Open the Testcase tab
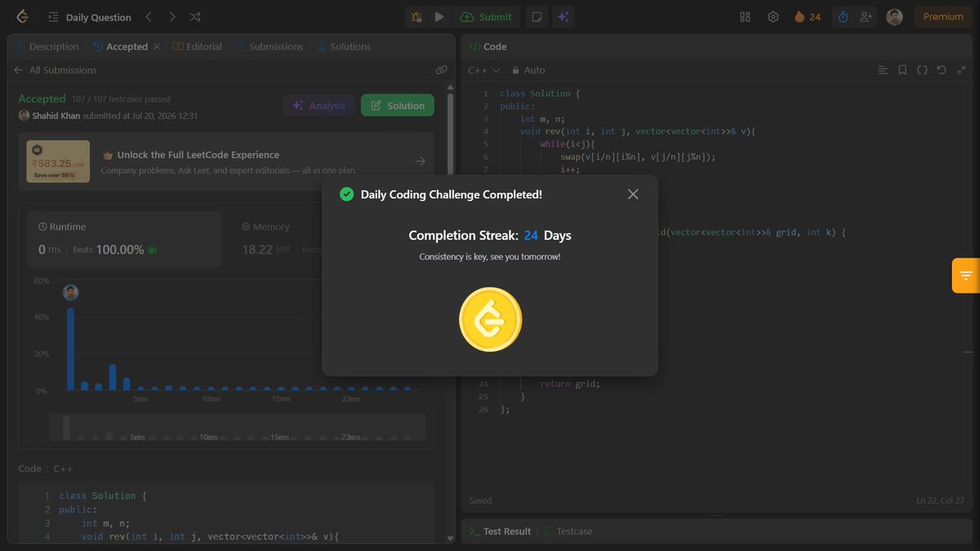The width and height of the screenshot is (980, 551). [x=568, y=531]
